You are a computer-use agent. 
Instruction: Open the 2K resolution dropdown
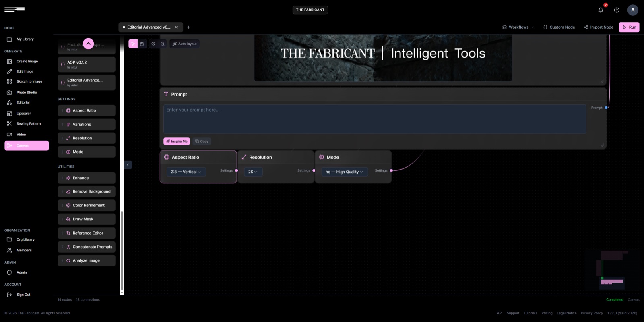tap(253, 172)
